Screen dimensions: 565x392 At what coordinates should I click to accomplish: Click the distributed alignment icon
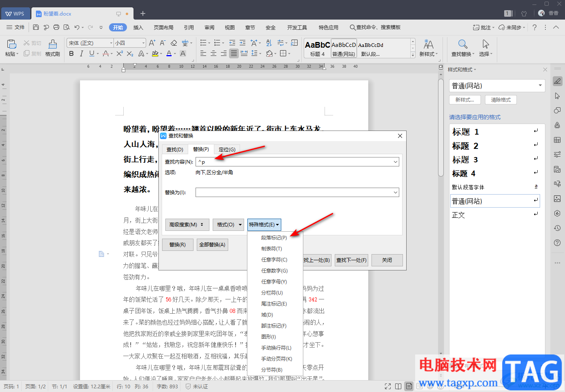coord(244,53)
